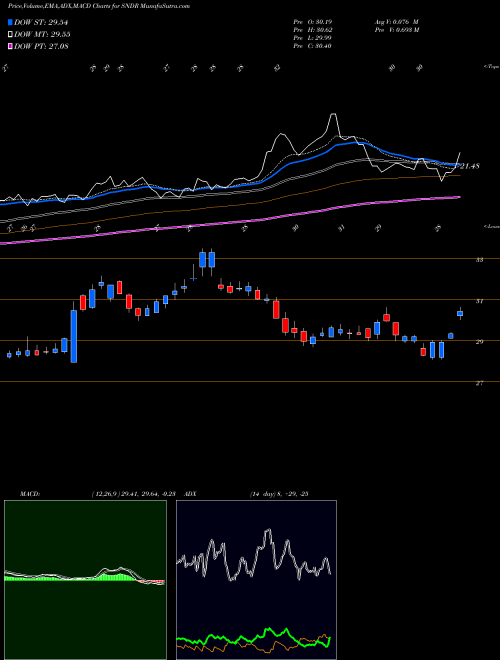Open the ADX indicator chart panel
Screen dimensions: 500x660
click(x=256, y=580)
